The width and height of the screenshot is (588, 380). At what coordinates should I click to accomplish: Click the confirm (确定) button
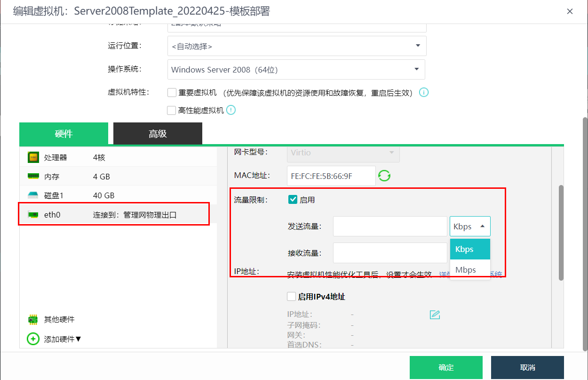click(x=445, y=367)
